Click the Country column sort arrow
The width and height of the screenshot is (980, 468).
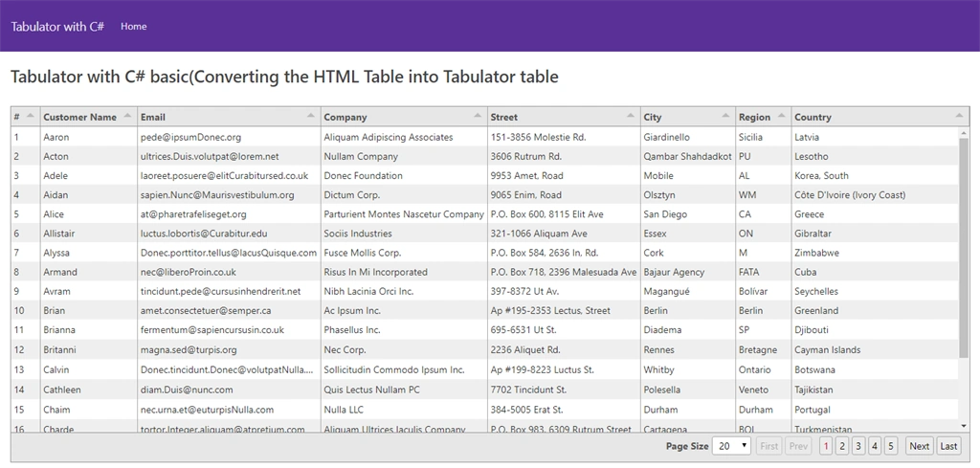[959, 116]
